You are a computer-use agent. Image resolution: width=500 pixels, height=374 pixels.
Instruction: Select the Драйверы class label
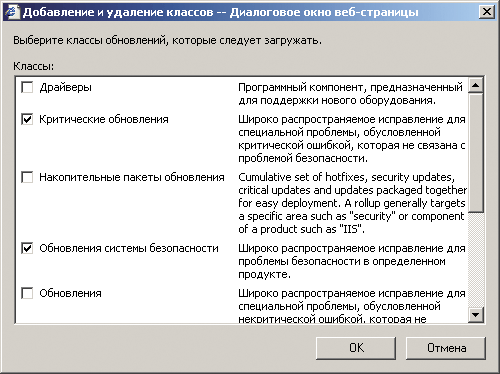65,87
